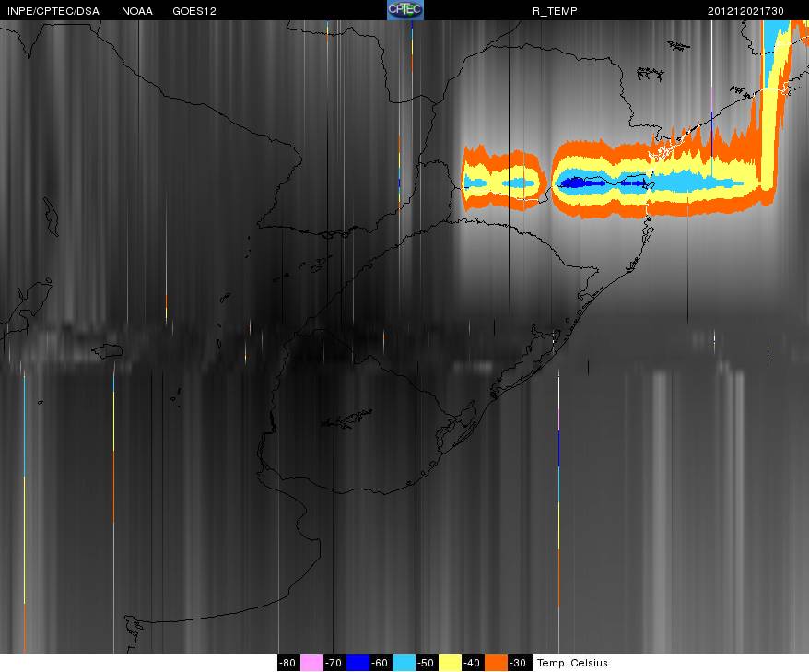Click the pink legend color swatch
The height and width of the screenshot is (672, 809).
pyautogui.click(x=311, y=663)
